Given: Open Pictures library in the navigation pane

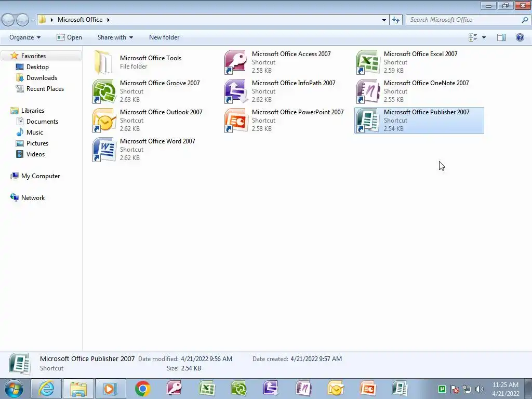Looking at the screenshot, I should [37, 143].
